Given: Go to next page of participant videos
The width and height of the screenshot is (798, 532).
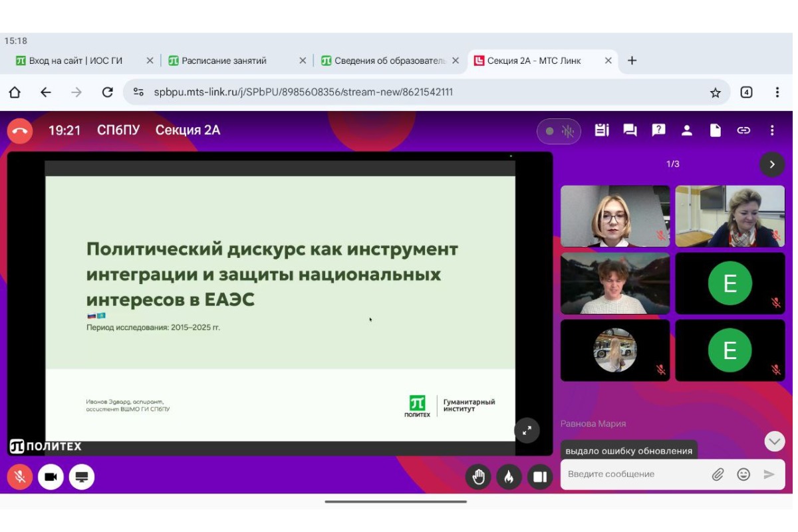Looking at the screenshot, I should [x=771, y=164].
